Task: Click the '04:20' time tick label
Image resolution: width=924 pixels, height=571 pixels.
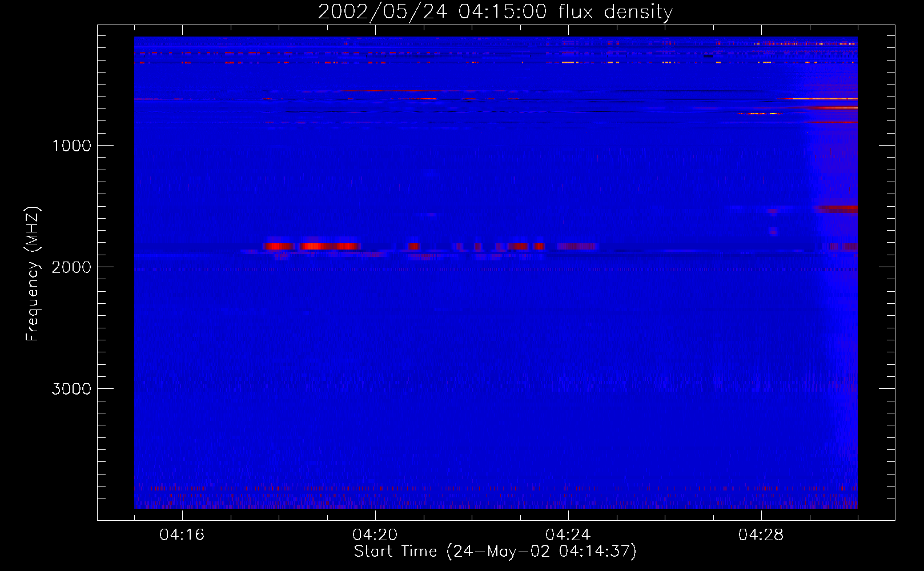Action: (375, 535)
